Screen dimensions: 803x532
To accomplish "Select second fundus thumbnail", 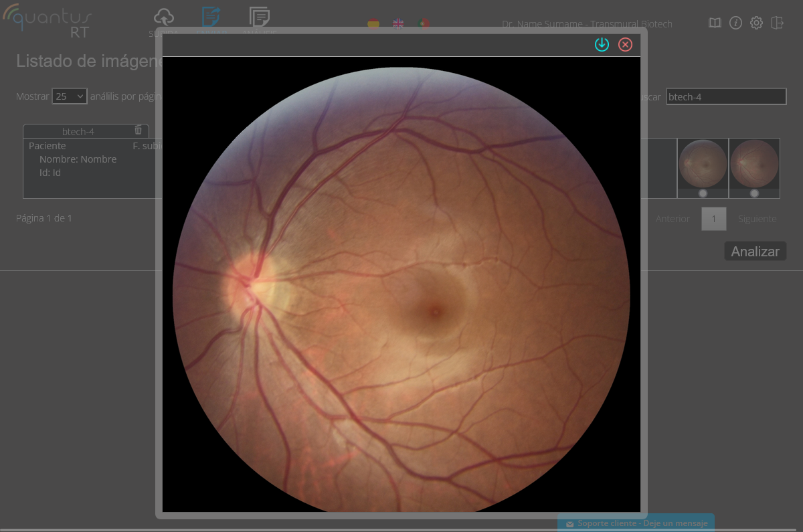I will pos(754,164).
